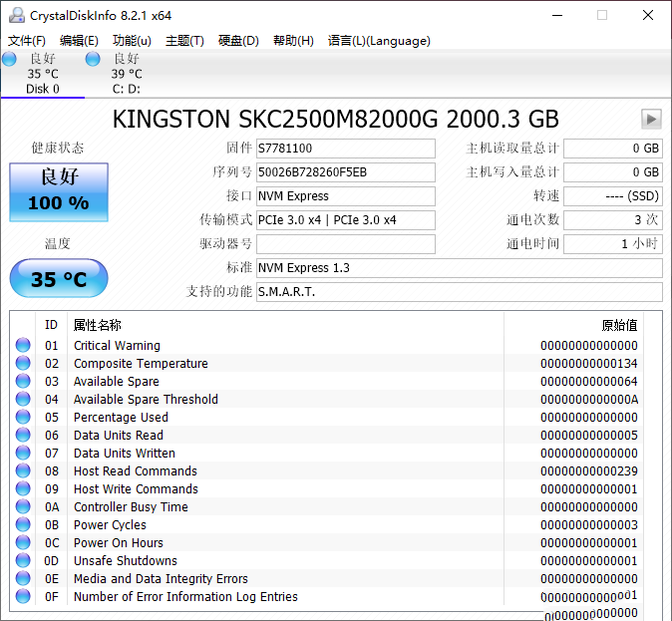Select the Data Units Read attribute name

click(119, 436)
